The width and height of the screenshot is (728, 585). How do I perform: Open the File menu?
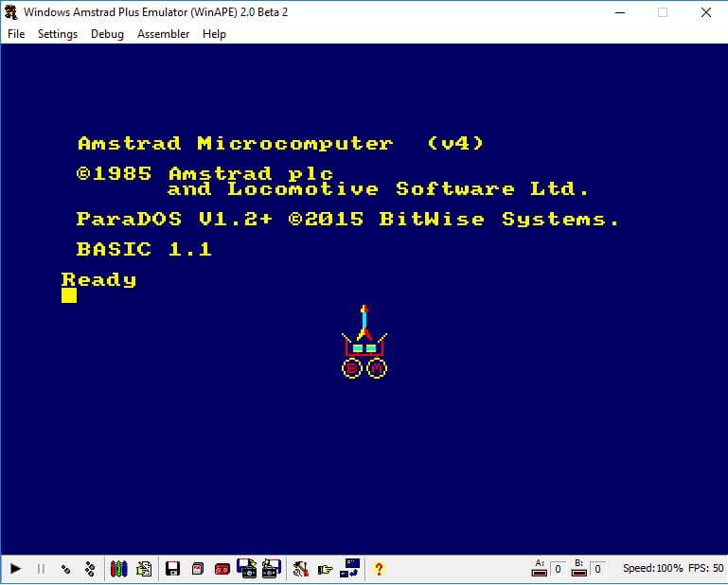click(16, 34)
